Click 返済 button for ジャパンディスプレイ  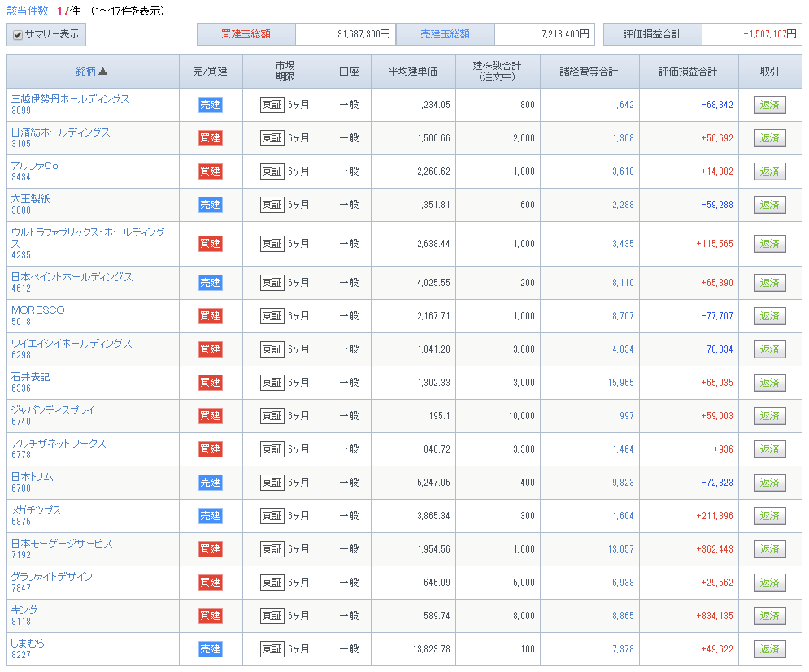pyautogui.click(x=769, y=416)
